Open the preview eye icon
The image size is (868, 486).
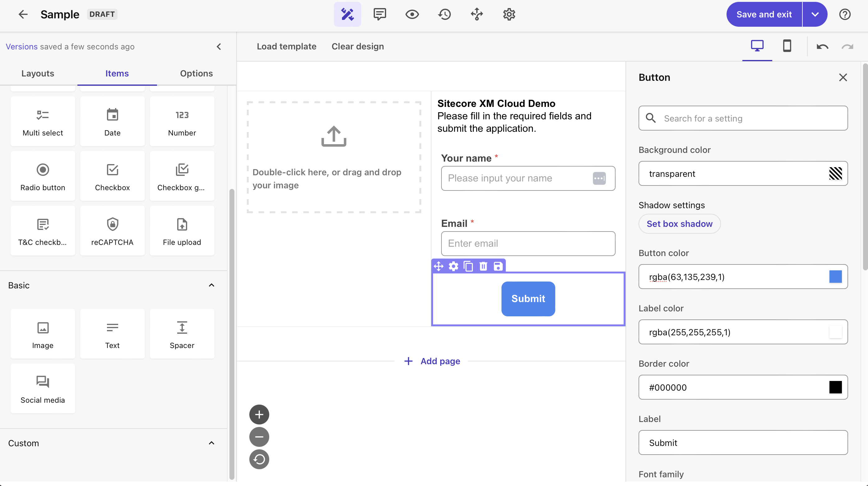pos(412,14)
